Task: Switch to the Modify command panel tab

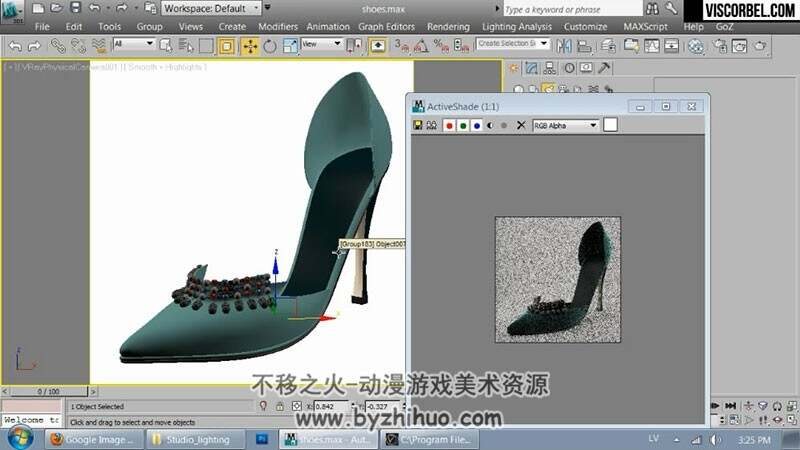Action: [x=532, y=68]
